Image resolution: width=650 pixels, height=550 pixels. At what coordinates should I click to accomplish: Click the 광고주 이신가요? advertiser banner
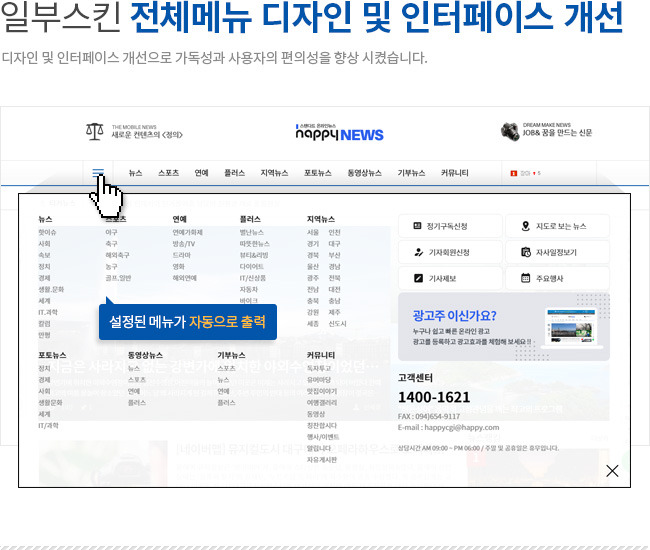click(x=504, y=327)
